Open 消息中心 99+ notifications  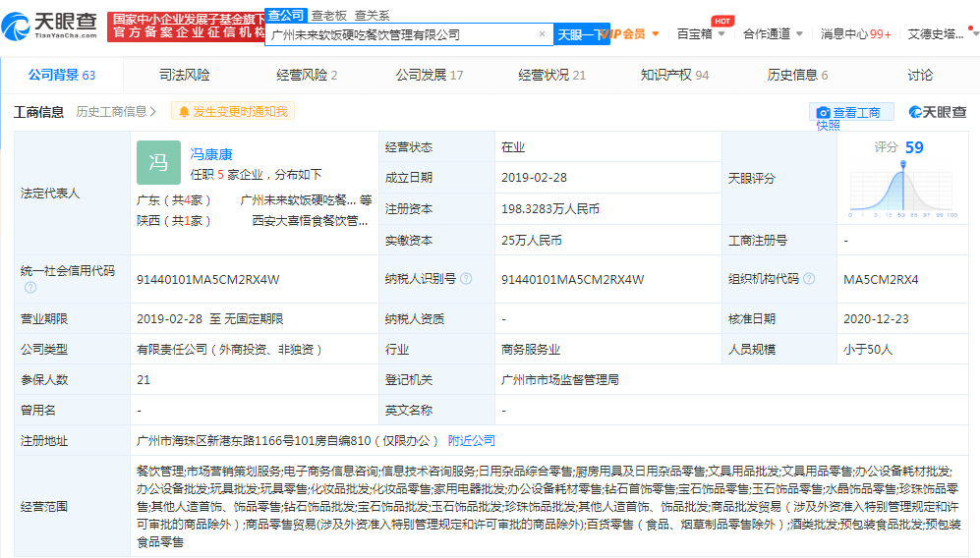(x=855, y=33)
